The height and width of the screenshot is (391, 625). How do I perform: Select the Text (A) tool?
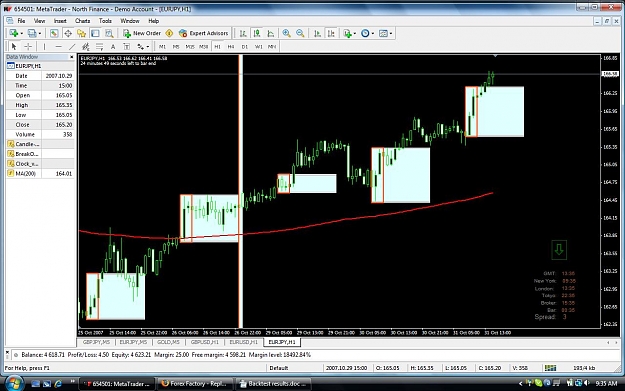(113, 47)
